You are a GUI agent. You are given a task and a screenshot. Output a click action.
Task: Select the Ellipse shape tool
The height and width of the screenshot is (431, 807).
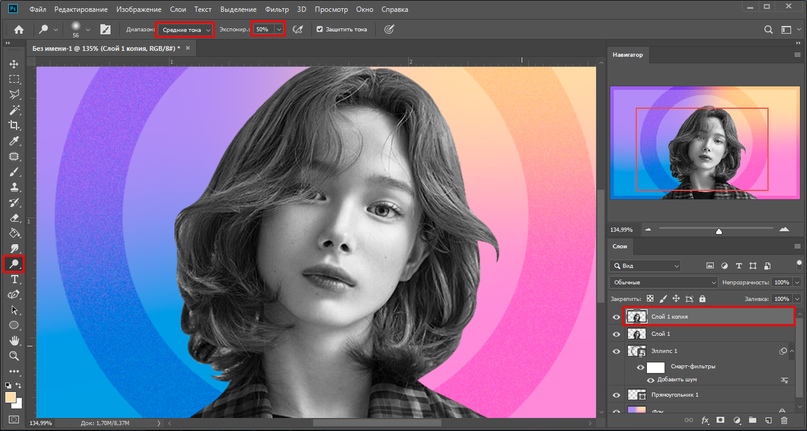[14, 325]
